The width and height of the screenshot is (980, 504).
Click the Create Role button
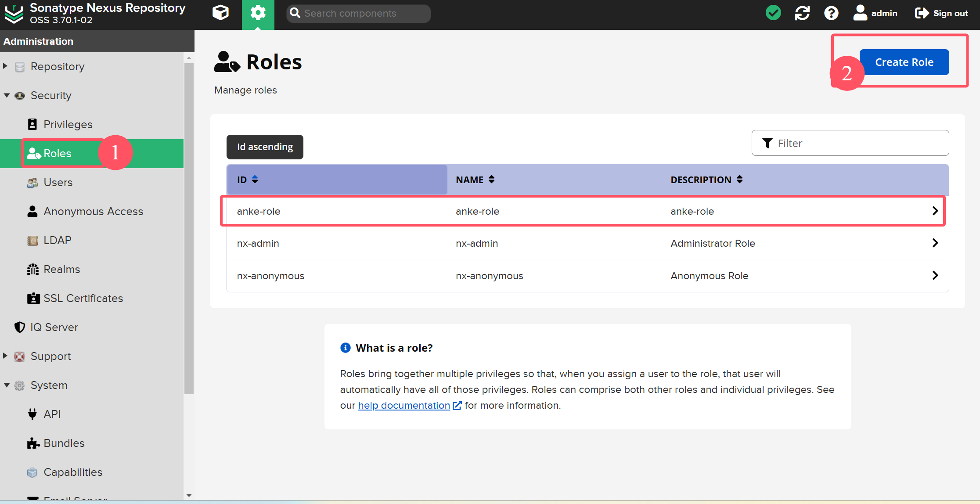[x=904, y=62]
